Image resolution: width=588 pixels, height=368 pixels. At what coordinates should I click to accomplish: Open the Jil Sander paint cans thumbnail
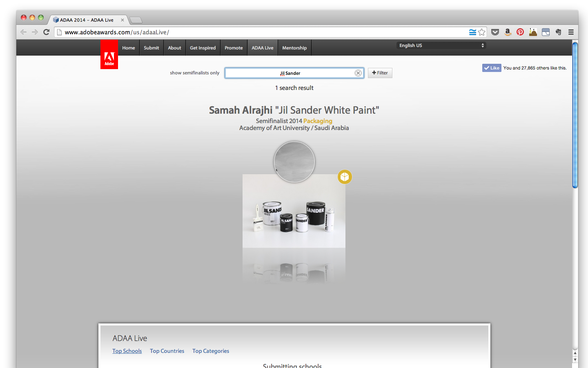pyautogui.click(x=294, y=211)
